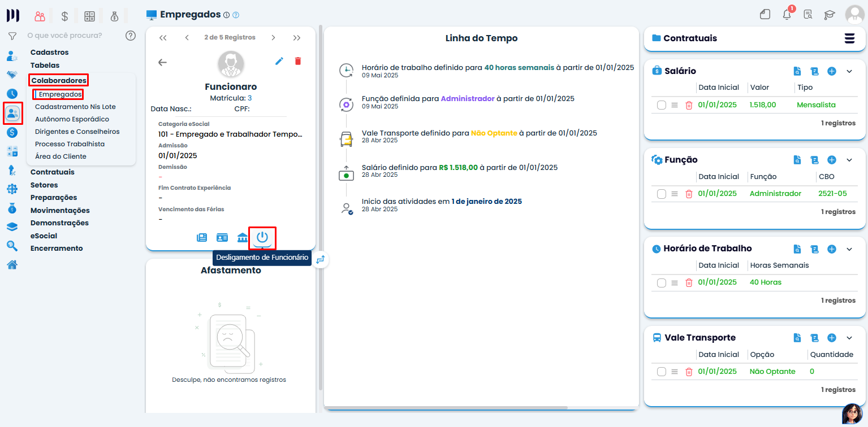Image resolution: width=868 pixels, height=427 pixels.
Task: Collapse the Vale Transporte panel
Action: [x=849, y=338]
